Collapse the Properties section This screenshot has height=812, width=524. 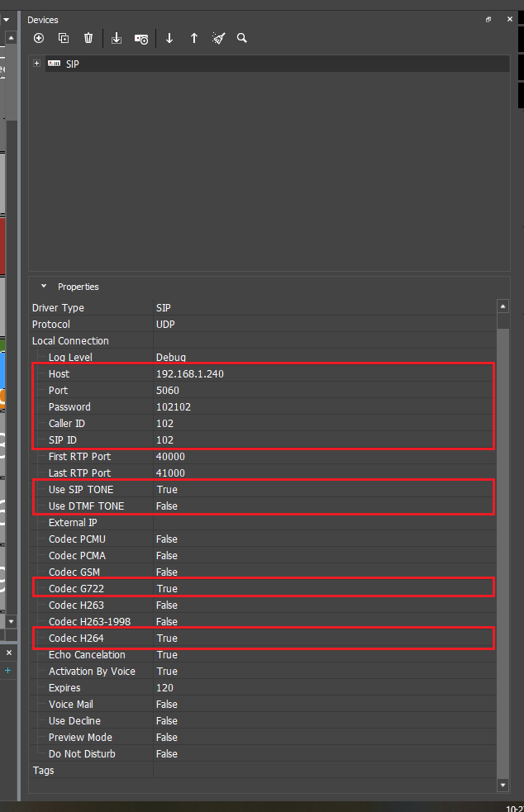(x=44, y=287)
